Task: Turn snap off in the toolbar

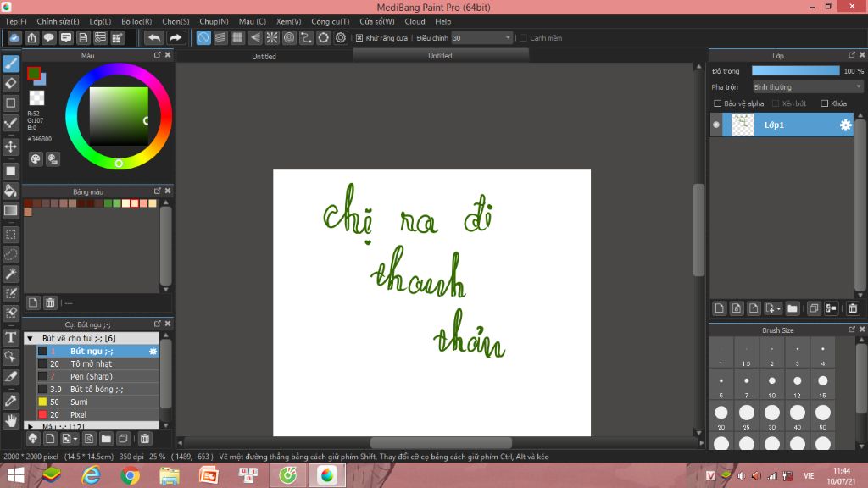Action: pos(203,37)
